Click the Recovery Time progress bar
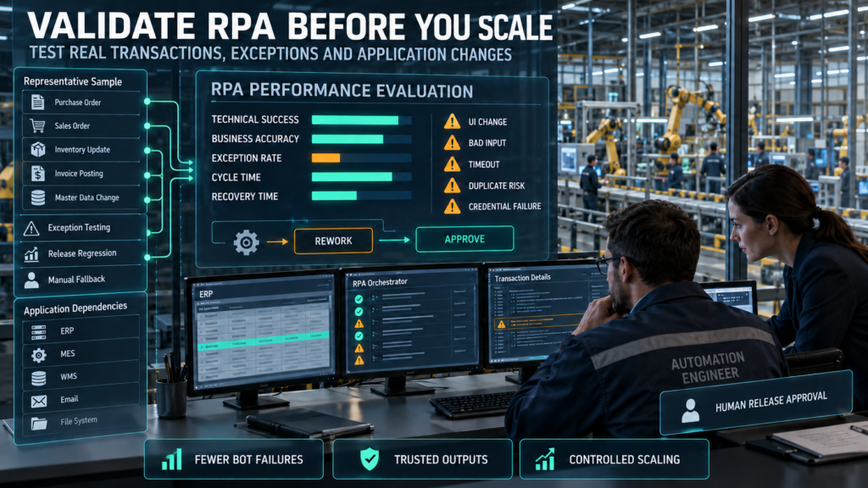868x488 pixels. 361,196
